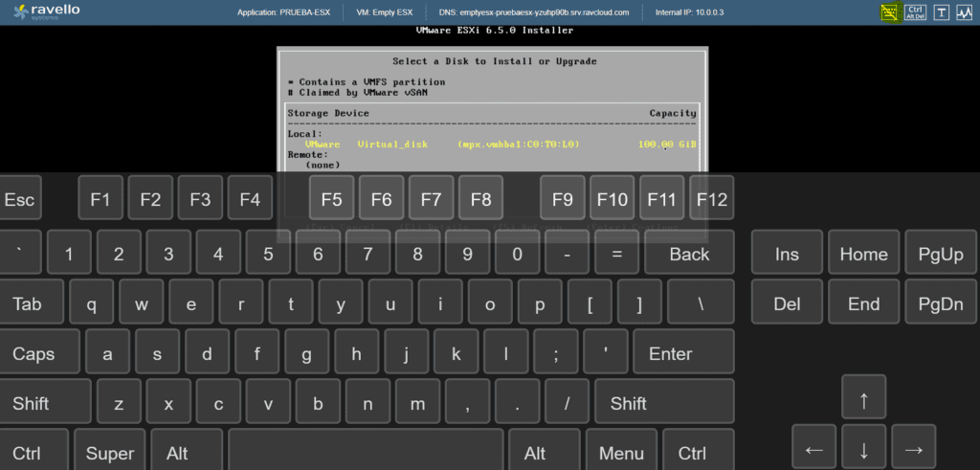Tap the Super key
The height and width of the screenshot is (470, 980).
point(110,449)
